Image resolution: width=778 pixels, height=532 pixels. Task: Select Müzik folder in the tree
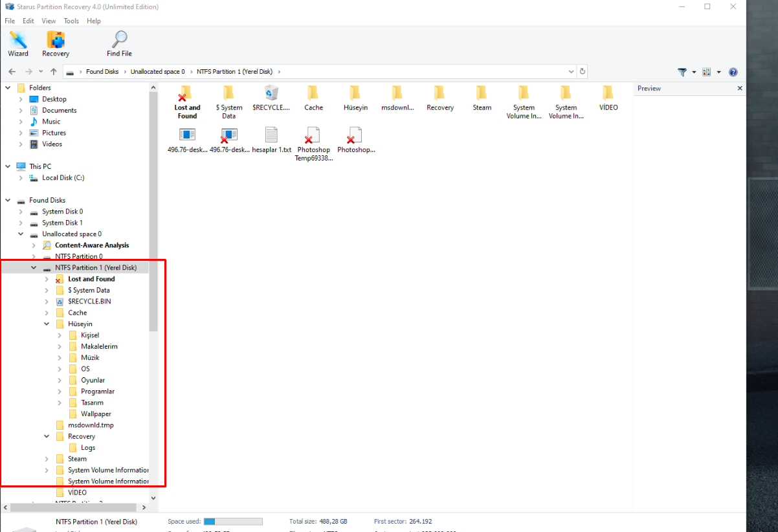pos(90,357)
